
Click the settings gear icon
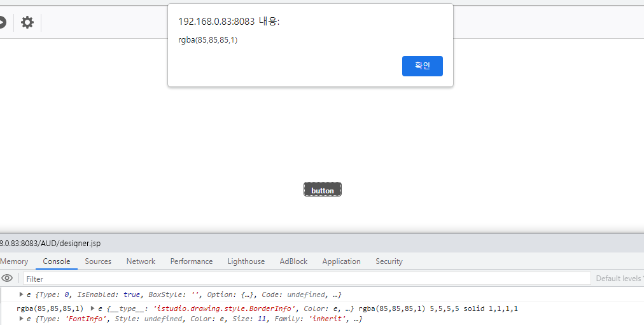tap(27, 22)
